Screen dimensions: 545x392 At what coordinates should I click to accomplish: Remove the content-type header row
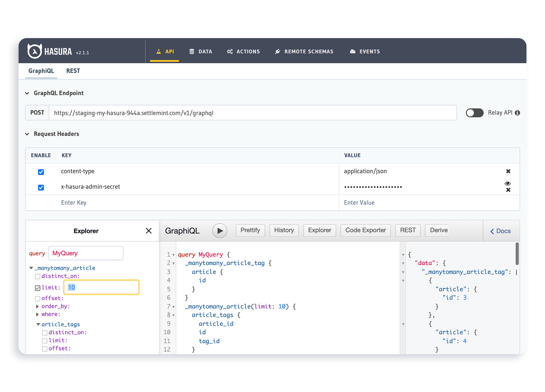(508, 171)
